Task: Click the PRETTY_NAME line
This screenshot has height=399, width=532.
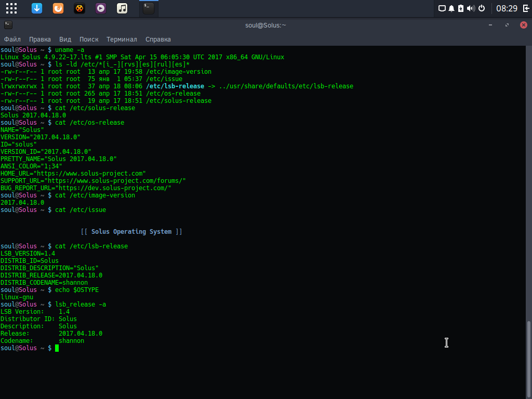Action: pyautogui.click(x=59, y=159)
